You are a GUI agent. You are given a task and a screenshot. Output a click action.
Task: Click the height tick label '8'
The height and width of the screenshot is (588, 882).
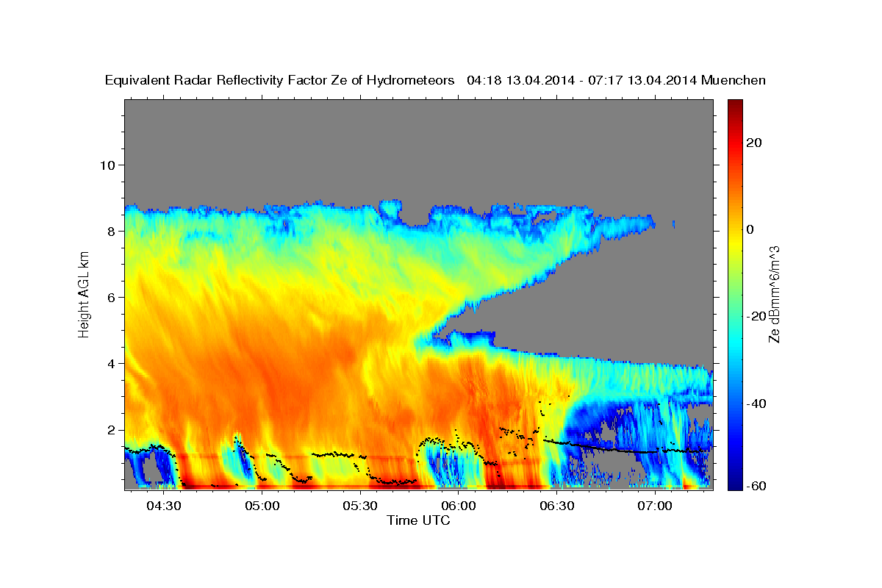[x=111, y=231]
